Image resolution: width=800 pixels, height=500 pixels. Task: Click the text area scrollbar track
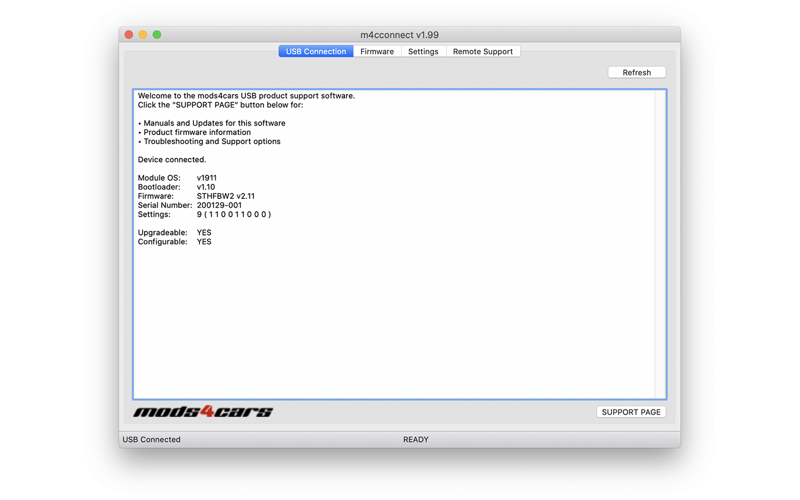pos(660,244)
